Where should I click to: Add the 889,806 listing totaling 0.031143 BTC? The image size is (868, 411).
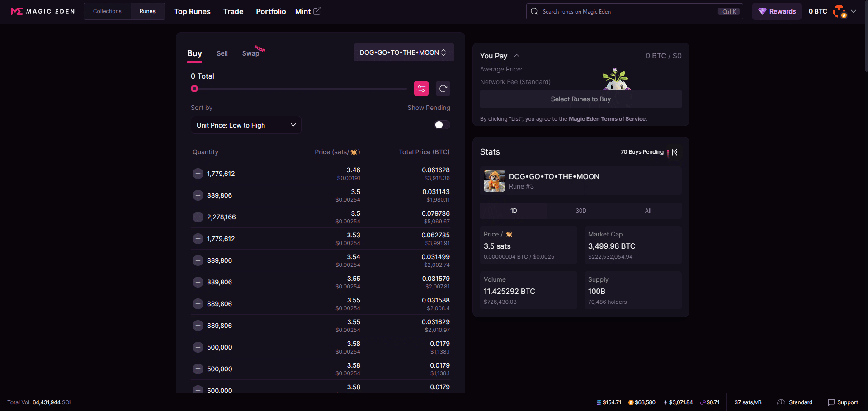pyautogui.click(x=198, y=195)
